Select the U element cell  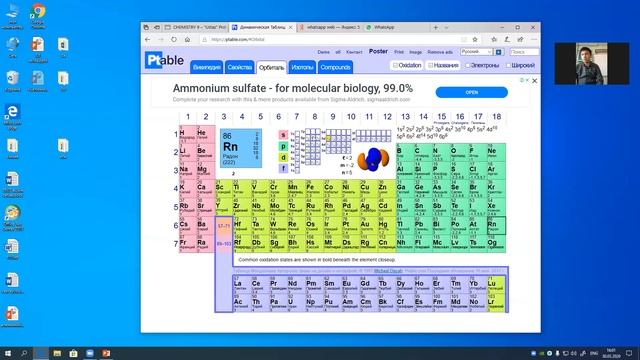296,303
